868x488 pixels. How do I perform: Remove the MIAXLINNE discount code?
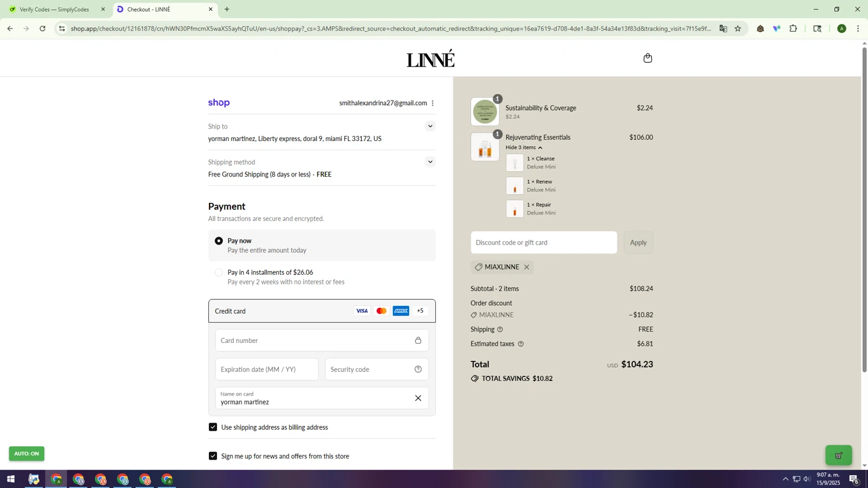(527, 267)
